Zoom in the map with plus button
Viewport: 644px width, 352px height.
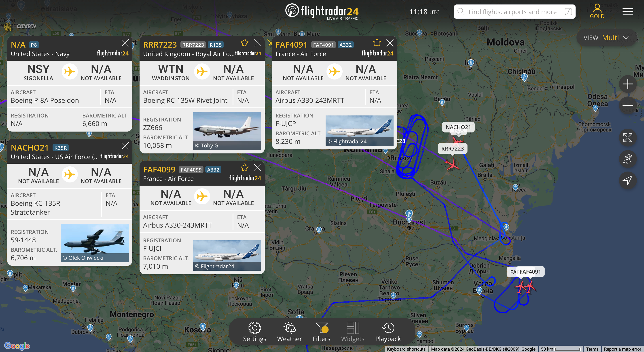point(628,84)
